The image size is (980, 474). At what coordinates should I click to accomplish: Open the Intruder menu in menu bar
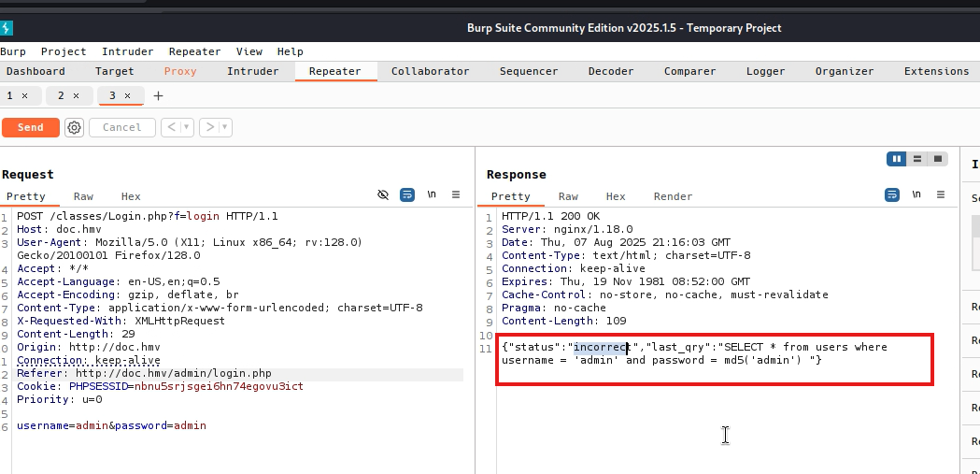(127, 52)
